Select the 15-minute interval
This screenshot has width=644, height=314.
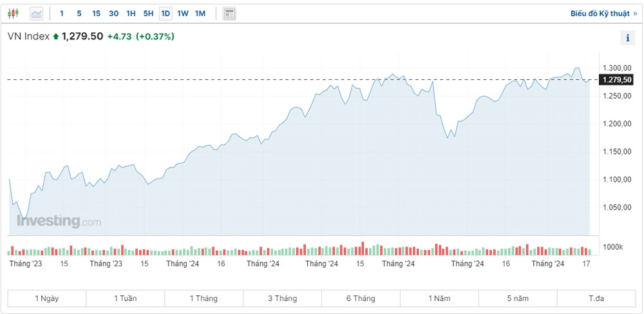[x=96, y=13]
